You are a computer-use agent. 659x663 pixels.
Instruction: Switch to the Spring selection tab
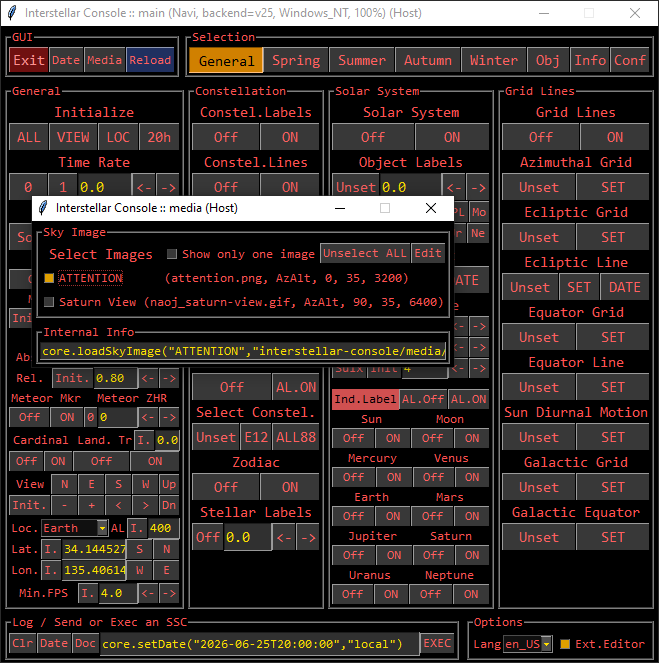pyautogui.click(x=296, y=60)
